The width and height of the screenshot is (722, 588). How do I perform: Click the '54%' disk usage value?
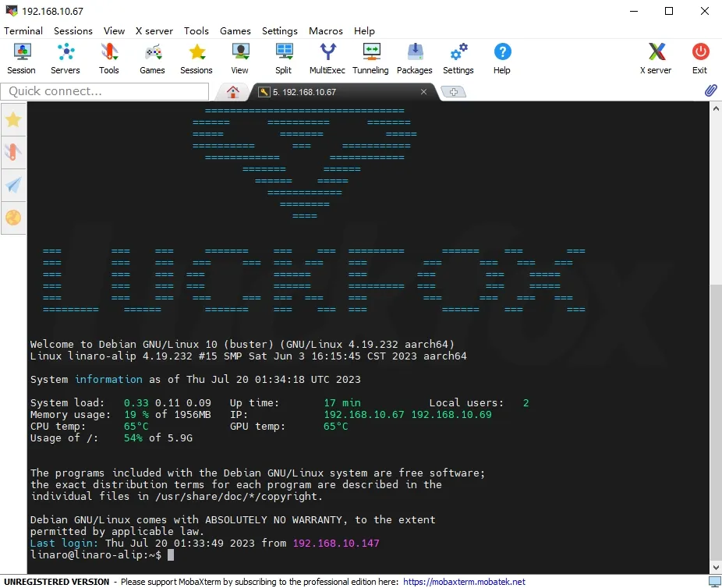133,438
